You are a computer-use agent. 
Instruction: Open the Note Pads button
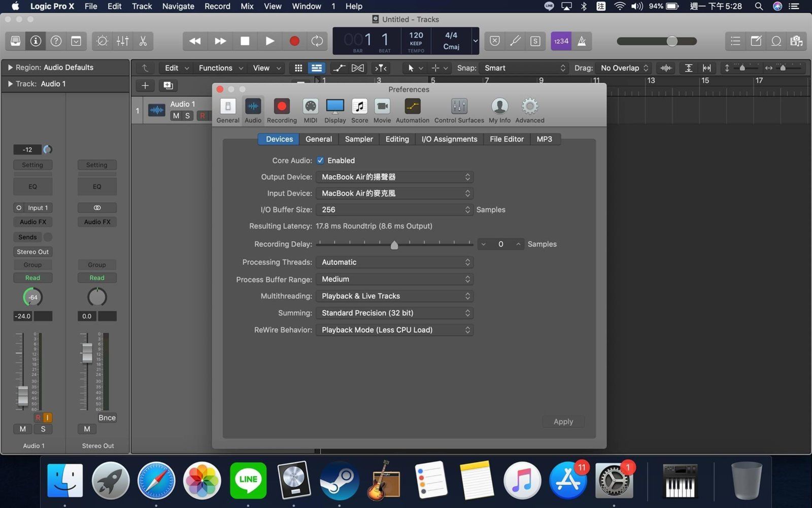click(x=756, y=41)
